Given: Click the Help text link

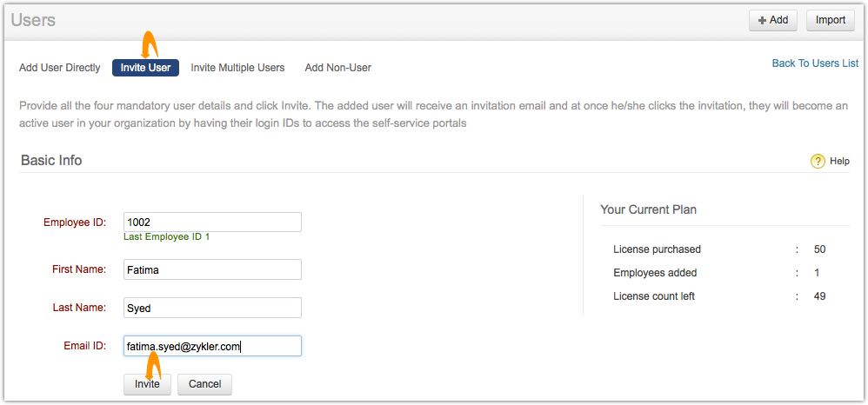Looking at the screenshot, I should 839,161.
